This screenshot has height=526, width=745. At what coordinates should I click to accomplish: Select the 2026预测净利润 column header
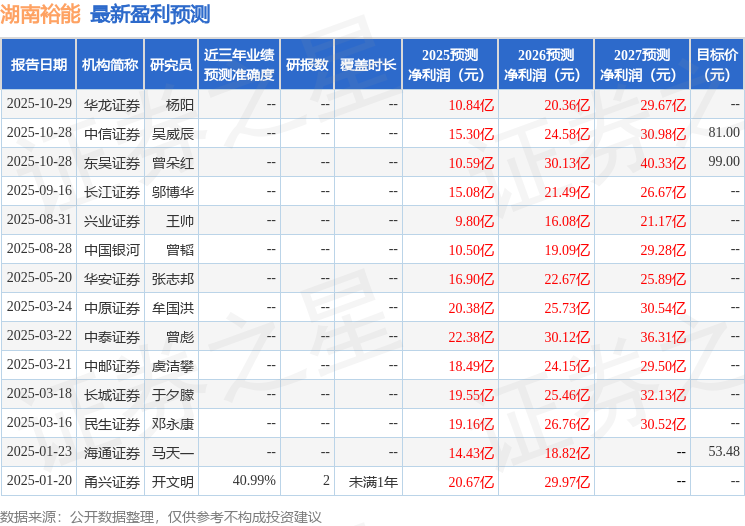tap(546, 64)
